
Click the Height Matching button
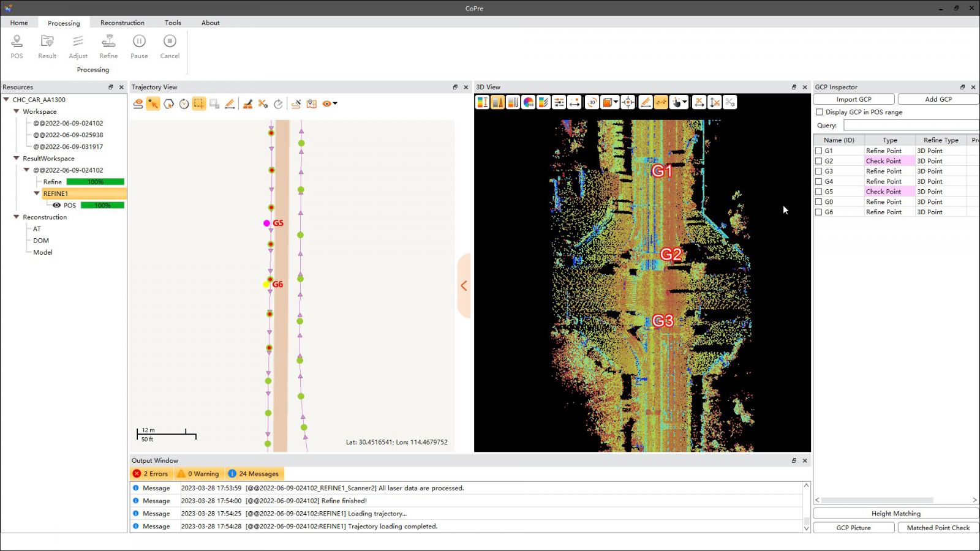(x=895, y=514)
